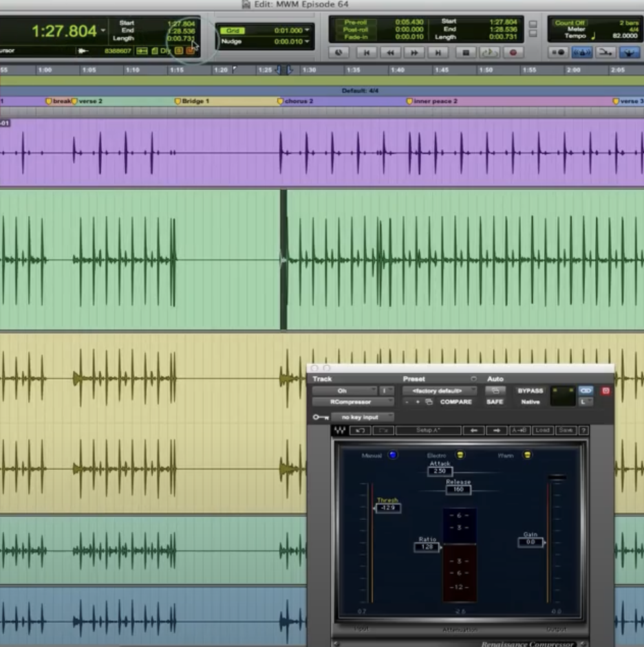This screenshot has height=647, width=644.
Task: Click the copy A to B button
Action: click(x=519, y=430)
